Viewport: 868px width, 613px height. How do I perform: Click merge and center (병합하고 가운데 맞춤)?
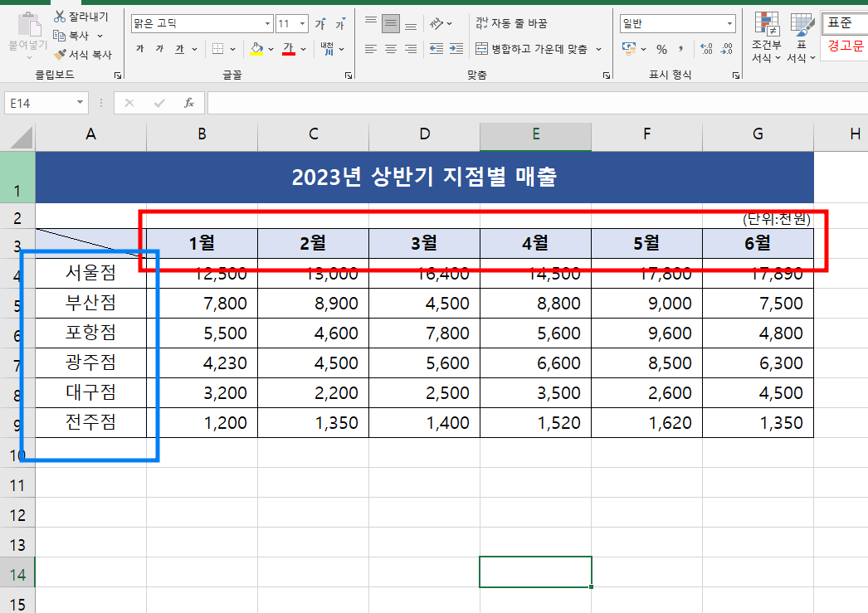531,49
